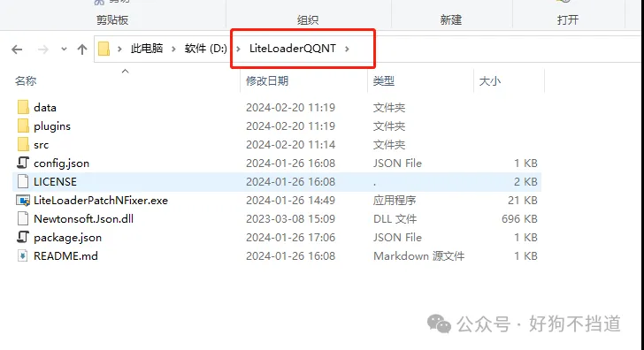This screenshot has width=644, height=350.
Task: Click the LICENSE file icon
Action: (23, 181)
